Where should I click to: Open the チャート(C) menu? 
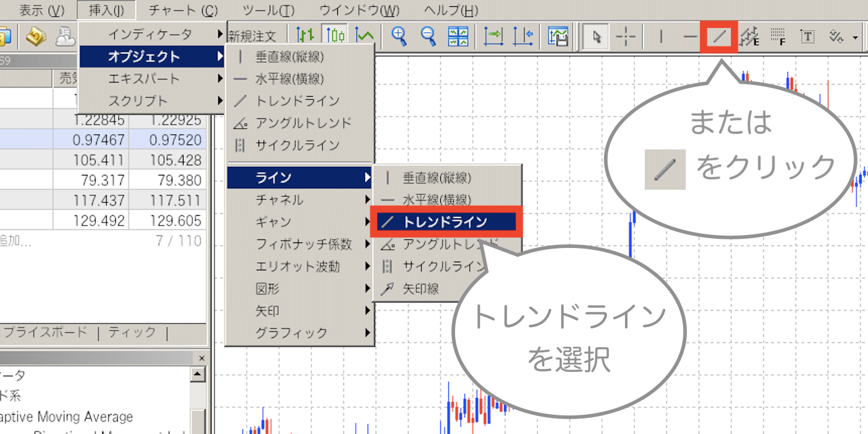point(184,10)
